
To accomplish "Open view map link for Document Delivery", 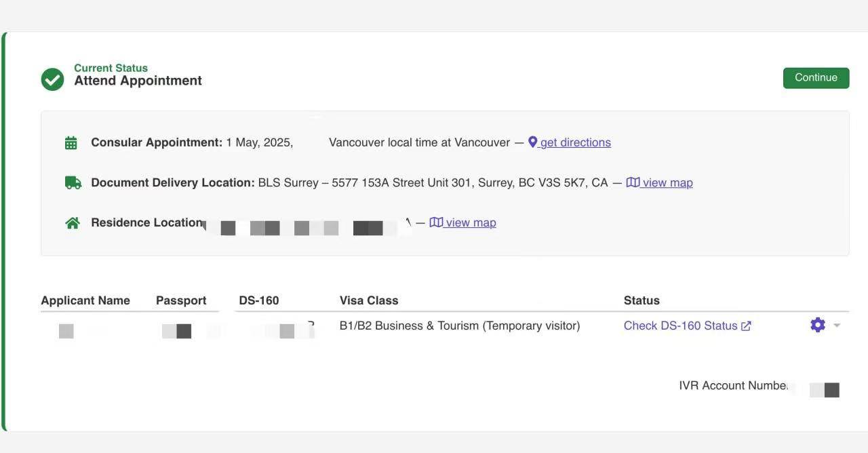I will pyautogui.click(x=667, y=182).
